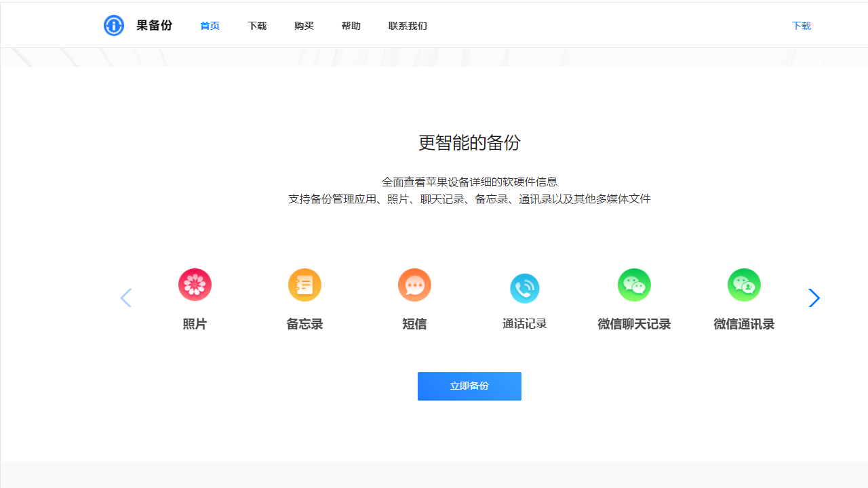This screenshot has height=488, width=868.
Task: Click the green WeChat bubble icon
Action: [x=634, y=285]
